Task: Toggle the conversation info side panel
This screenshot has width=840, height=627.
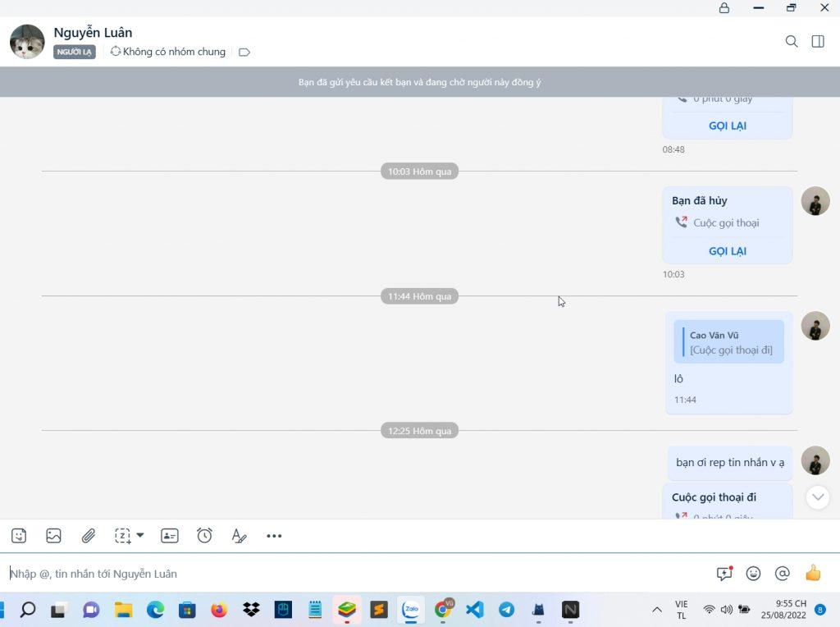Action: (x=818, y=41)
